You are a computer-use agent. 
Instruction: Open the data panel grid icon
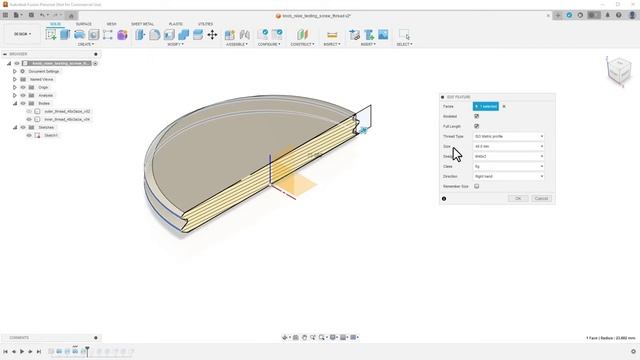(5, 16)
